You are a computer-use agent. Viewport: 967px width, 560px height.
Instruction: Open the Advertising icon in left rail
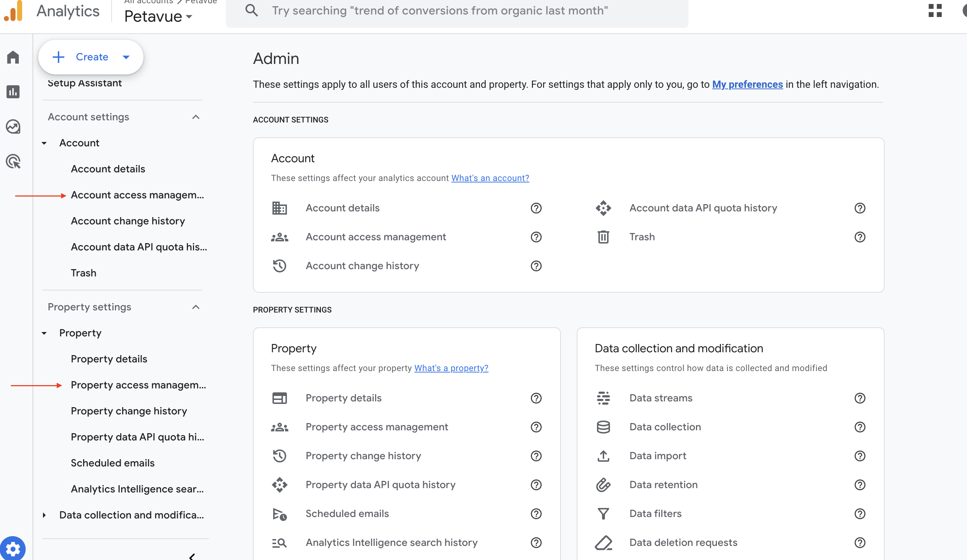pyautogui.click(x=13, y=161)
